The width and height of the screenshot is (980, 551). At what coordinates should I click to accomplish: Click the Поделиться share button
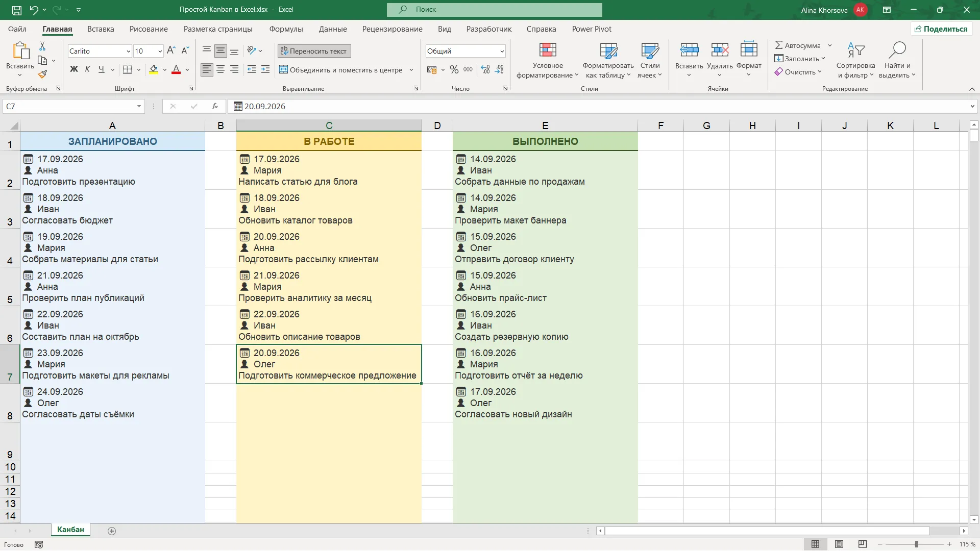pyautogui.click(x=941, y=29)
